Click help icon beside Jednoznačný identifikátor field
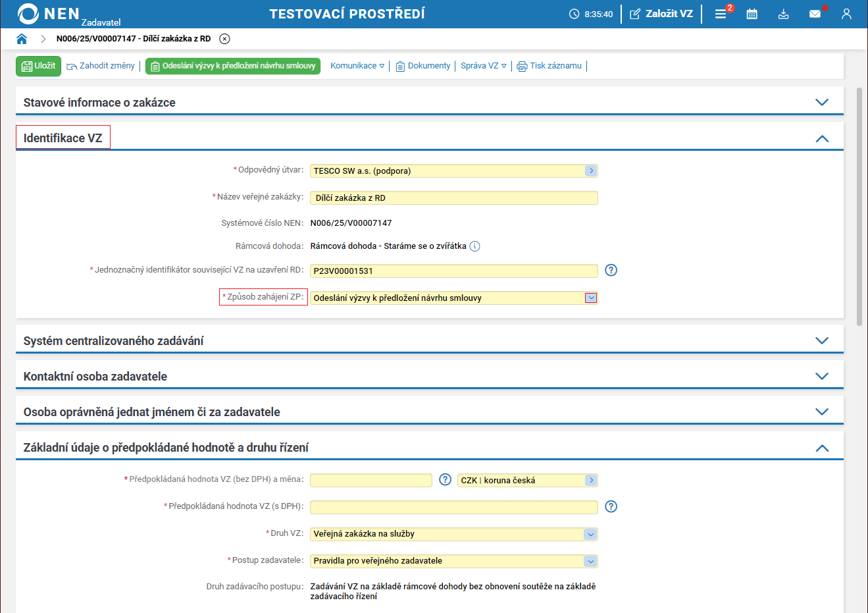The height and width of the screenshot is (613, 868). 611,270
